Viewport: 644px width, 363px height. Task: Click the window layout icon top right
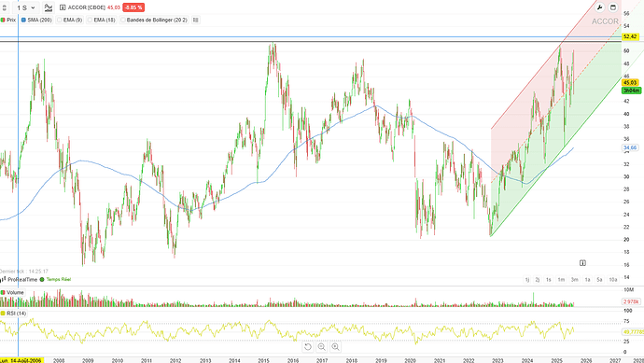click(x=613, y=7)
